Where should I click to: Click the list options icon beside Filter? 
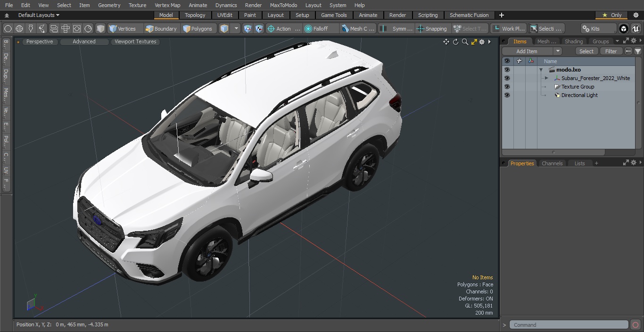pyautogui.click(x=628, y=51)
